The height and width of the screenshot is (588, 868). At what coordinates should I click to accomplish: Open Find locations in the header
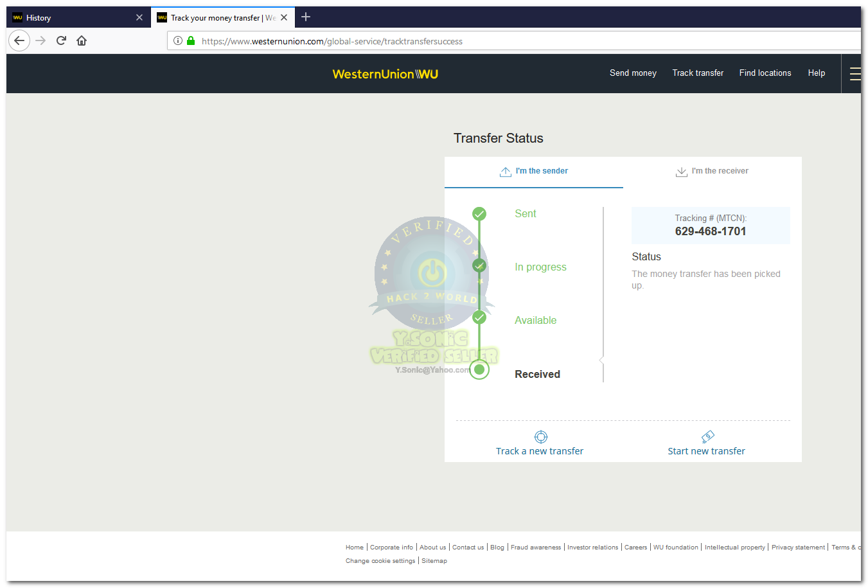(x=765, y=73)
